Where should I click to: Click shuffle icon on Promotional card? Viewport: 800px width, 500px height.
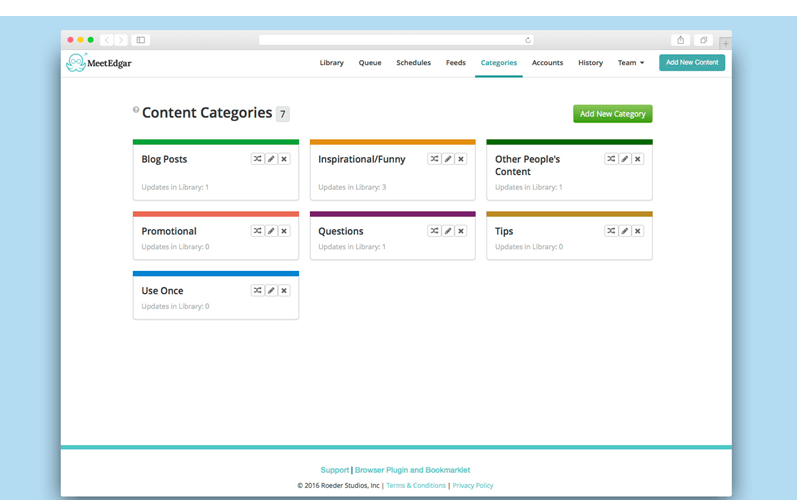tap(258, 231)
